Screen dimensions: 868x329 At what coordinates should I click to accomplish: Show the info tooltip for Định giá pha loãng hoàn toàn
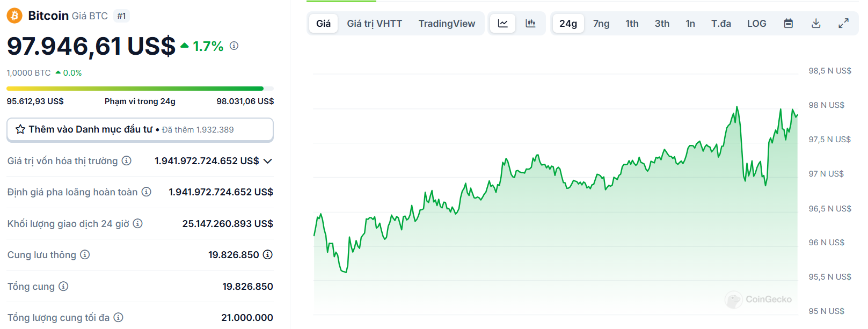147,192
